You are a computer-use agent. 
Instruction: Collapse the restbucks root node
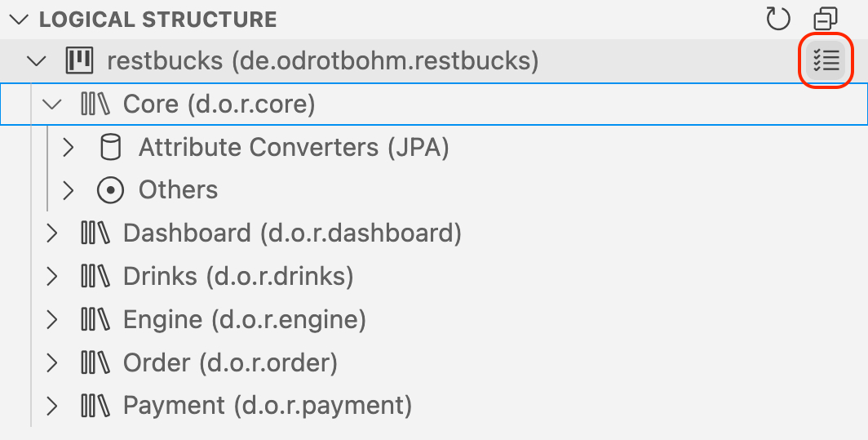click(36, 60)
